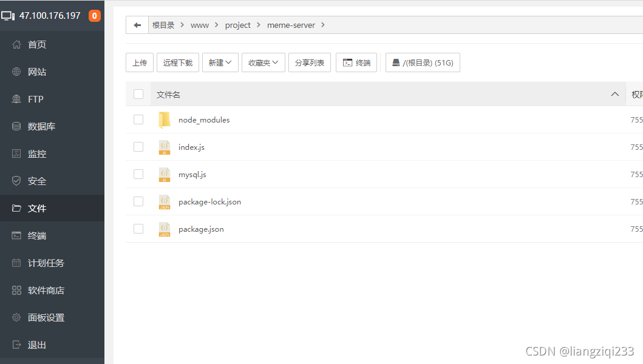Go to 根目录 in breadcrumb path

point(163,25)
